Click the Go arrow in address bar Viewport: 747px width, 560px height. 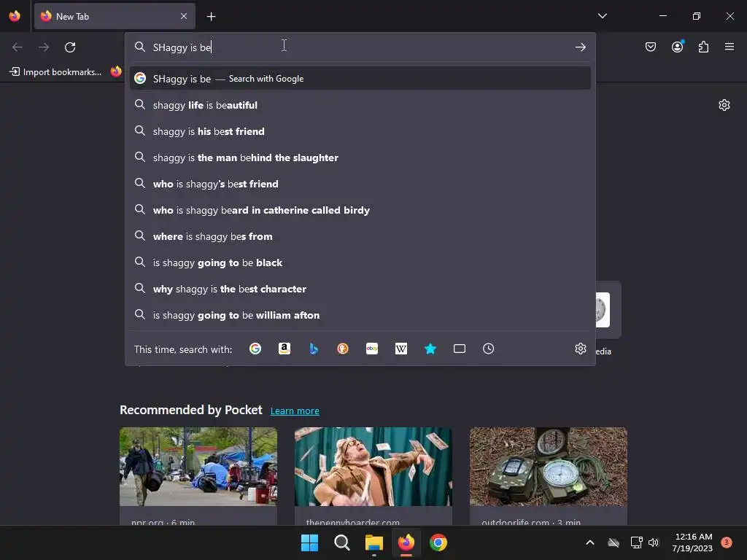point(580,47)
